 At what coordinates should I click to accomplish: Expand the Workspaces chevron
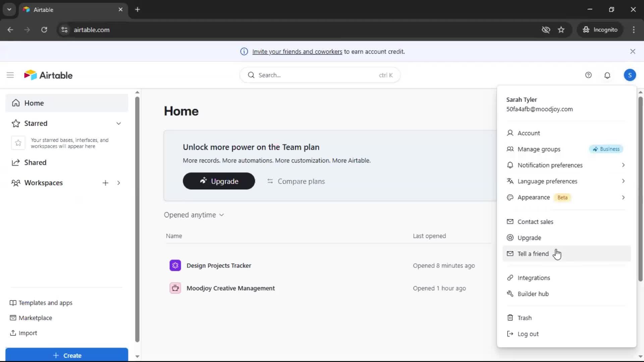coord(119,183)
